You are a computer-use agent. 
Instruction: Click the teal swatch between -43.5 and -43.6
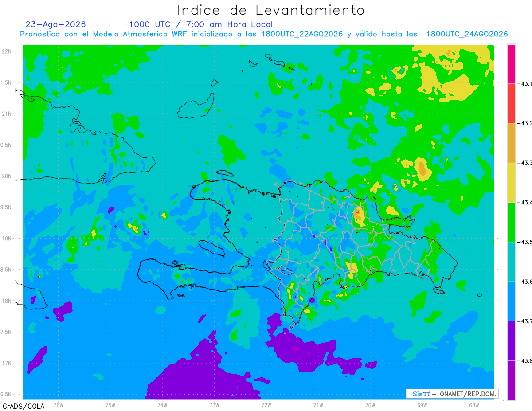click(x=511, y=262)
